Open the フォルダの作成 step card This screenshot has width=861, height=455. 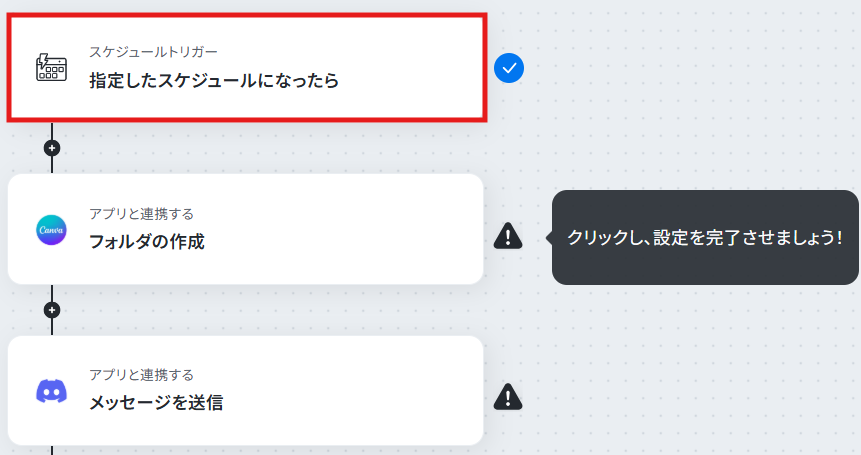pos(245,229)
